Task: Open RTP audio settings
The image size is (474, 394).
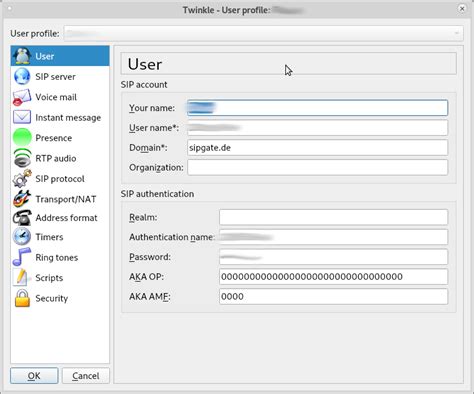Action: pos(60,158)
